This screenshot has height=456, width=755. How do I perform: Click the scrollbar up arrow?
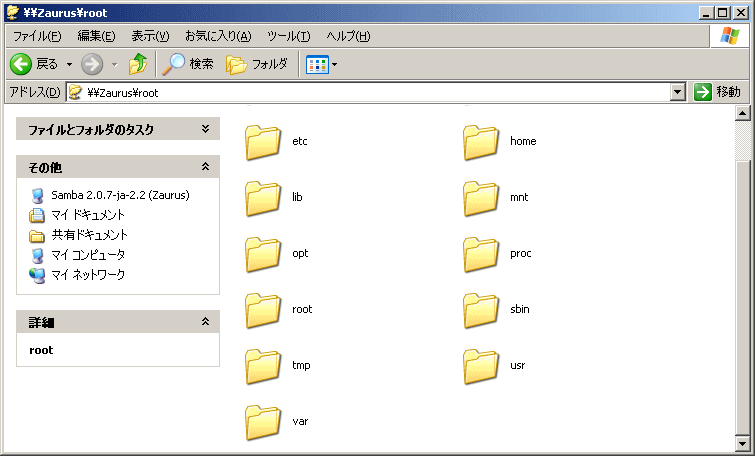[742, 113]
